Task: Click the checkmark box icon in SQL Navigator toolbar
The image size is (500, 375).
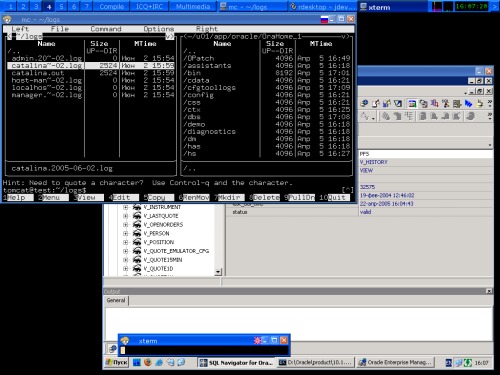Action: [398, 104]
